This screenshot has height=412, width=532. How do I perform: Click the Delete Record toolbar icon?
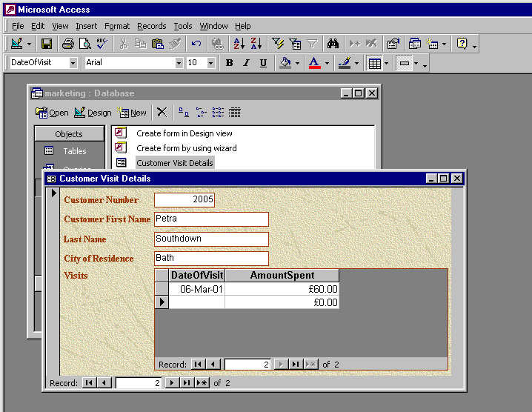(x=371, y=44)
